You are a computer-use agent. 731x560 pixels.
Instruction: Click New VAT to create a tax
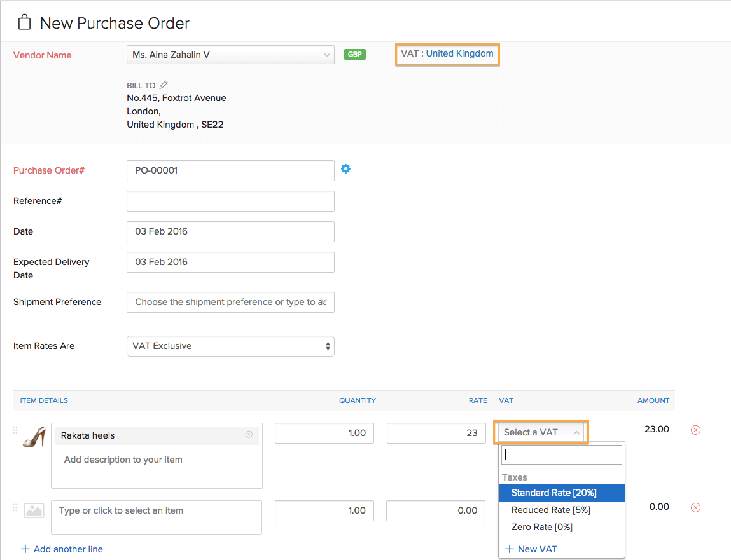[531, 549]
